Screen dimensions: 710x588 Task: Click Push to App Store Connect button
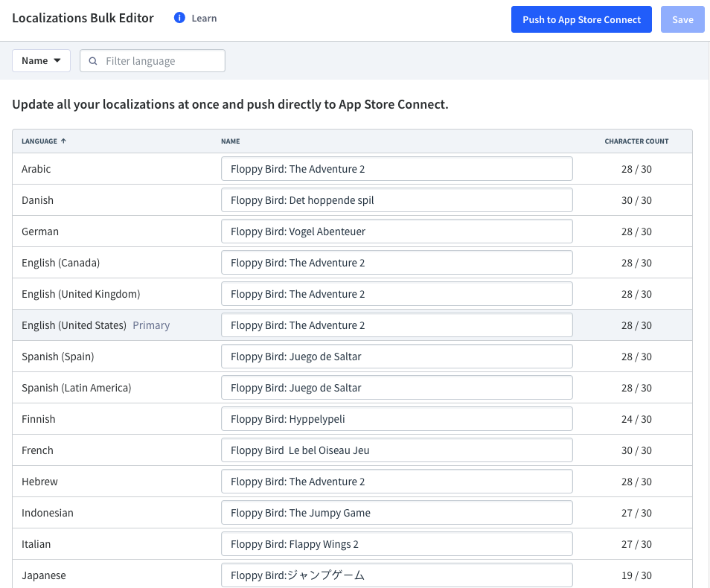581,19
